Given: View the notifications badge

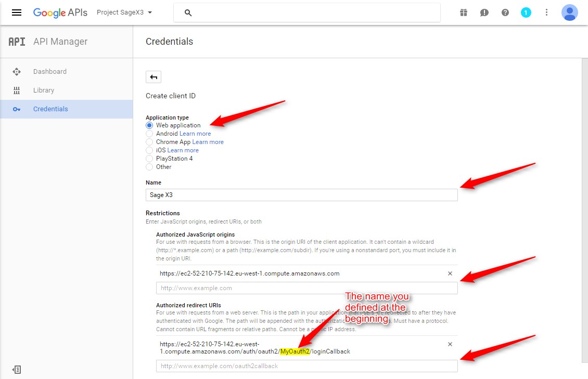Looking at the screenshot, I should 526,12.
